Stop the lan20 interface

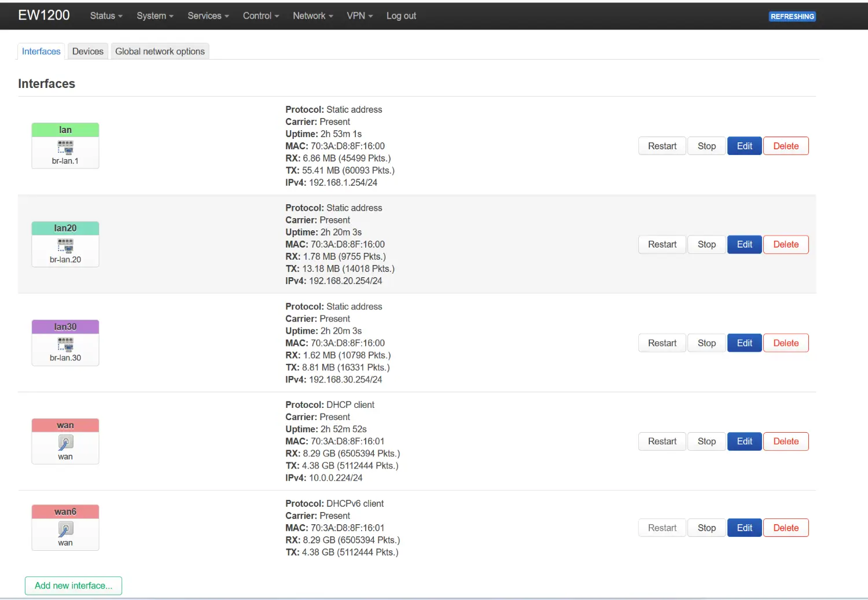(x=707, y=244)
